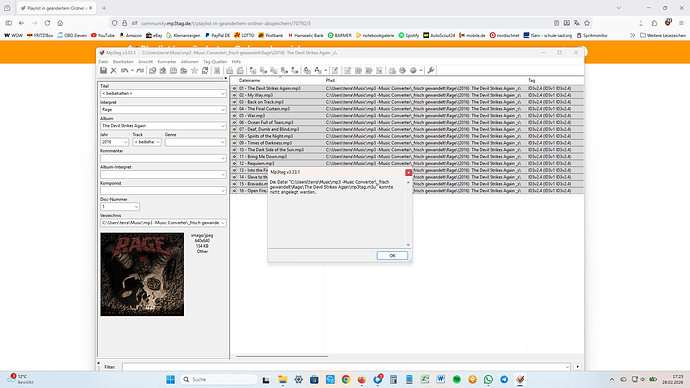Click OK in the Mp3tag error dialog
Image resolution: width=690 pixels, height=388 pixels.
[x=392, y=256]
